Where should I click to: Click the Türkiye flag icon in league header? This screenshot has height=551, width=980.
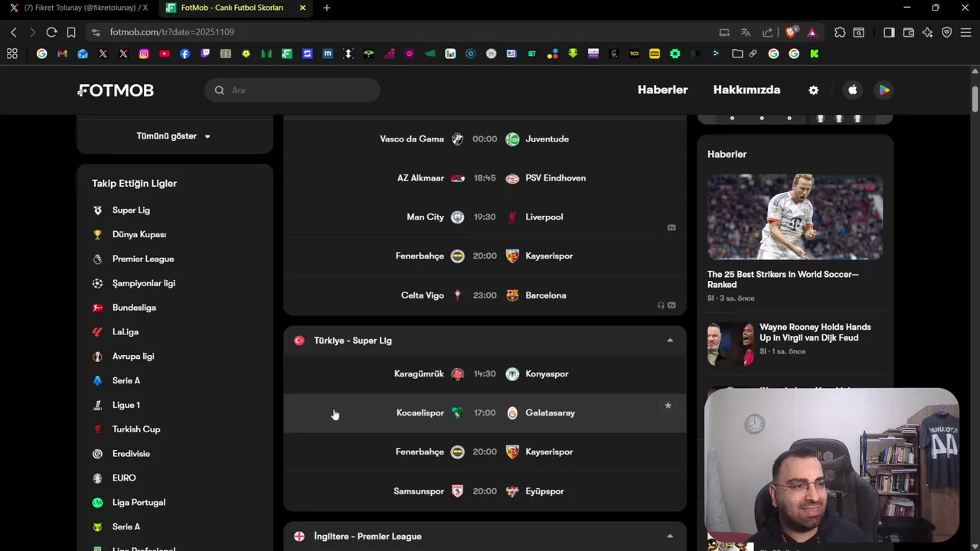tap(299, 341)
